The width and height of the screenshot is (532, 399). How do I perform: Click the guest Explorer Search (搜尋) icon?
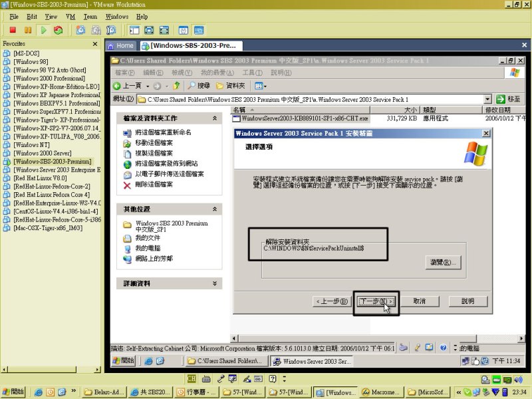192,86
